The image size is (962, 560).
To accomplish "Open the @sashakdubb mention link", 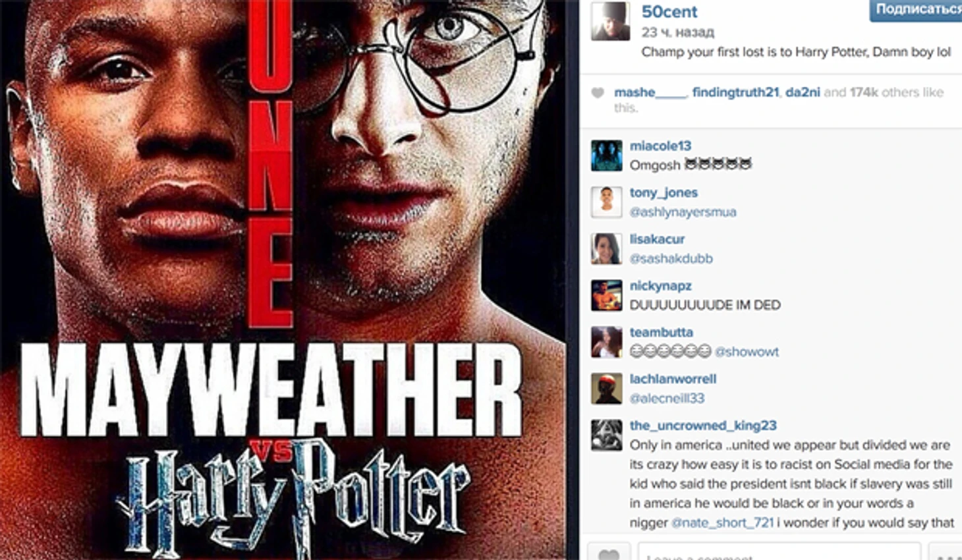I will pos(671,259).
